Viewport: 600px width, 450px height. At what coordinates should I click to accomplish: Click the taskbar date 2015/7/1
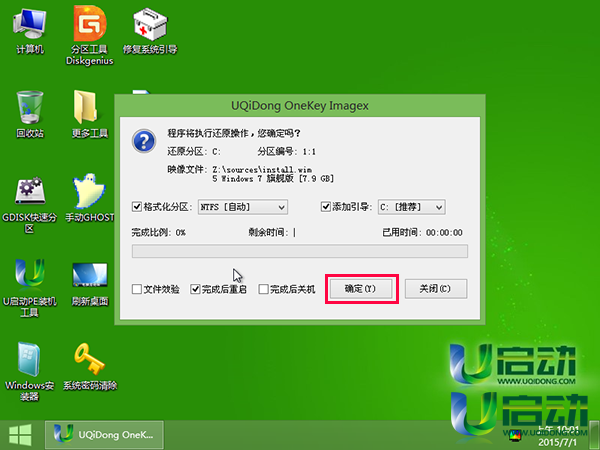[x=557, y=442]
